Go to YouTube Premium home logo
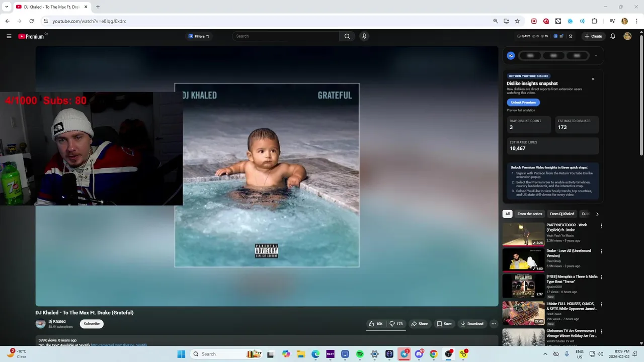The width and height of the screenshot is (644, 362). pos(31,36)
